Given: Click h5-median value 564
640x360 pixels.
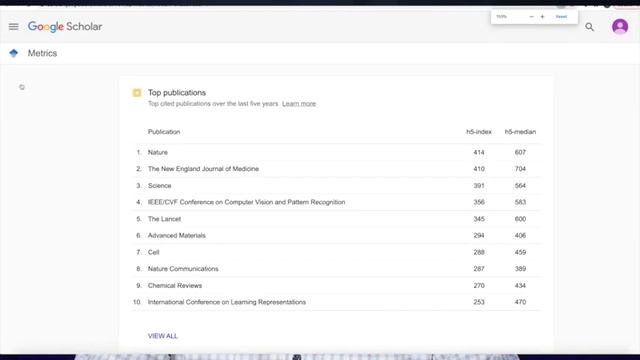Looking at the screenshot, I should pyautogui.click(x=520, y=186).
